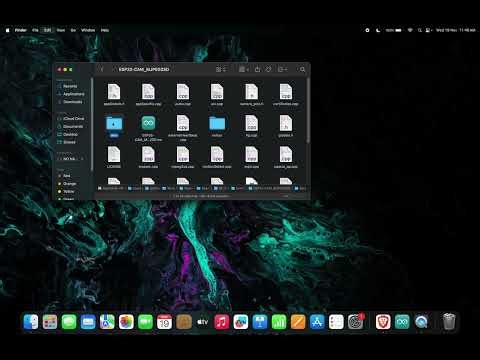Click the battery status indicator

click(x=394, y=30)
